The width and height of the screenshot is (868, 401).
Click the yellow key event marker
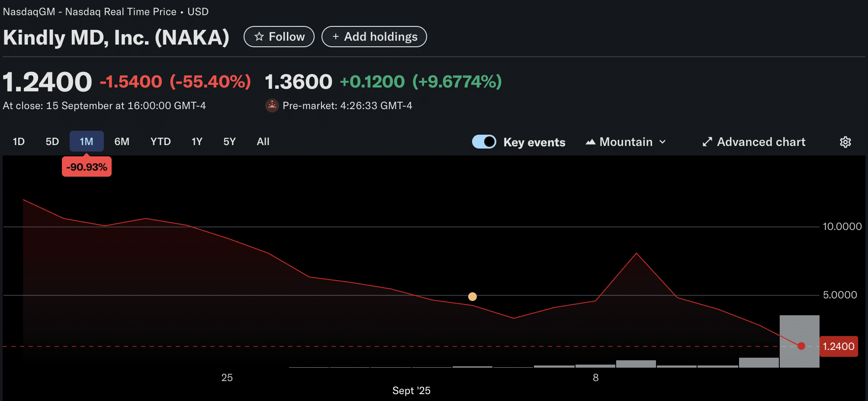point(472,297)
